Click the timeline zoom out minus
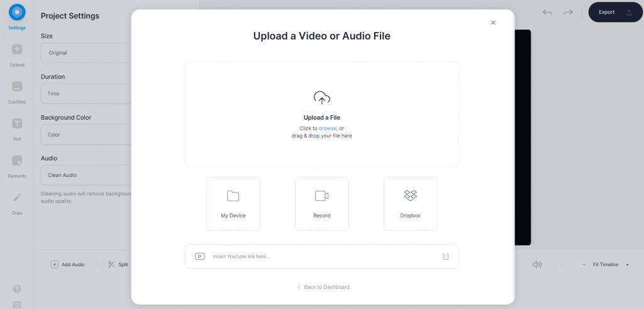This screenshot has height=309, width=644. pyautogui.click(x=584, y=264)
